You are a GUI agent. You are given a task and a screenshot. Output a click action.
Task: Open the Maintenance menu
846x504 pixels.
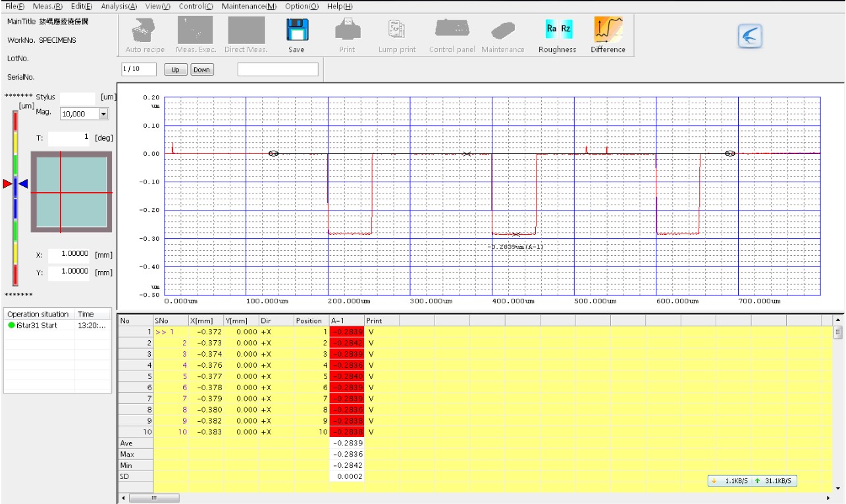[x=249, y=6]
